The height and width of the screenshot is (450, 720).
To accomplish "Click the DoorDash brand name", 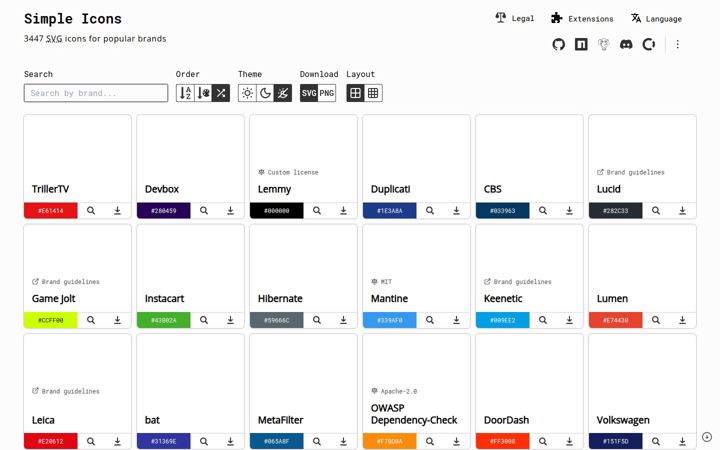I will click(506, 420).
